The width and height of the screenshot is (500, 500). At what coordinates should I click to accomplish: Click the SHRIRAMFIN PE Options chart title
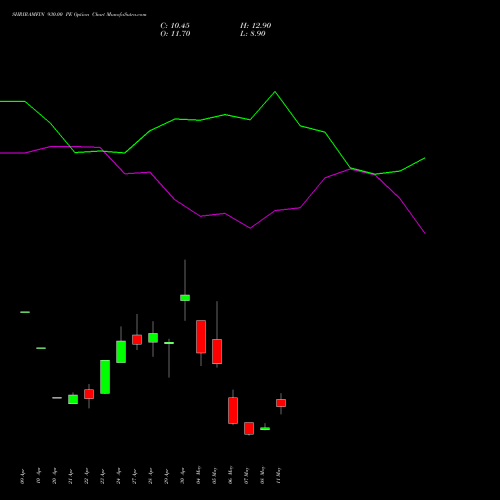79,15
